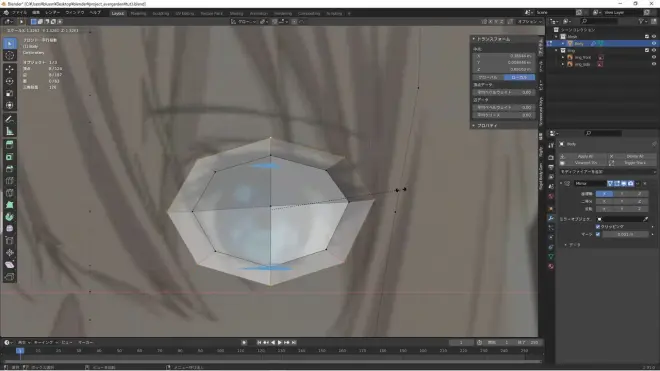The height and width of the screenshot is (371, 660).
Task: Toggle the Clipping checkbox in Mirror modifier
Action: coord(598,227)
